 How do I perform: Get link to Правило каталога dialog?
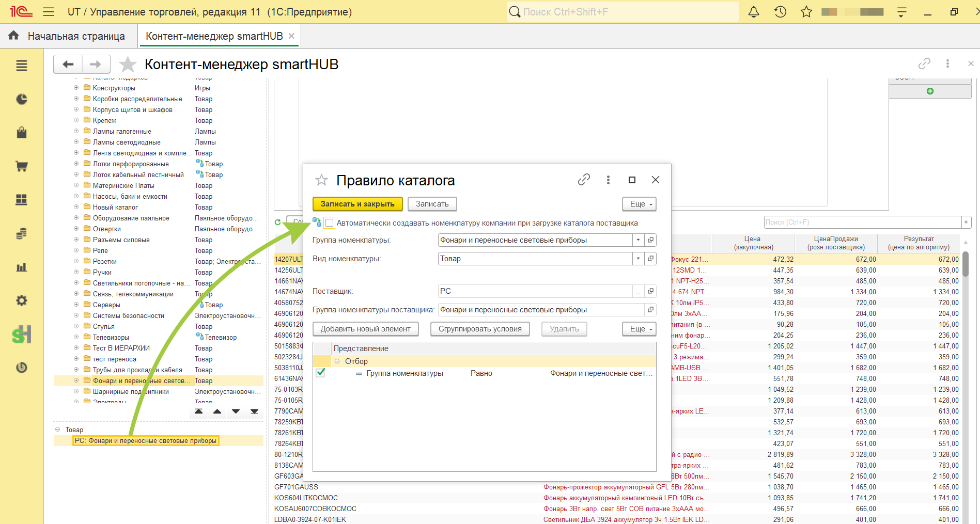tap(584, 180)
